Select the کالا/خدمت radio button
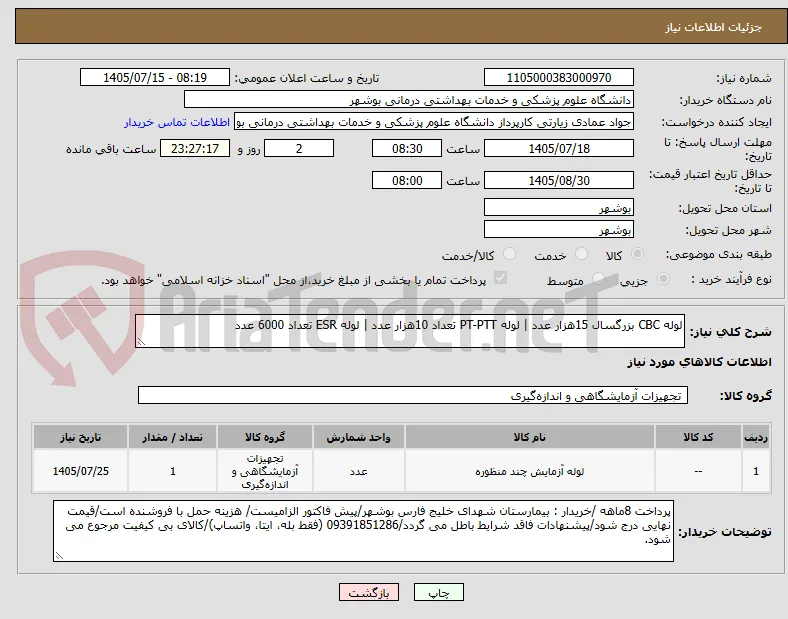Screen dimensions: 788x619 510,254
